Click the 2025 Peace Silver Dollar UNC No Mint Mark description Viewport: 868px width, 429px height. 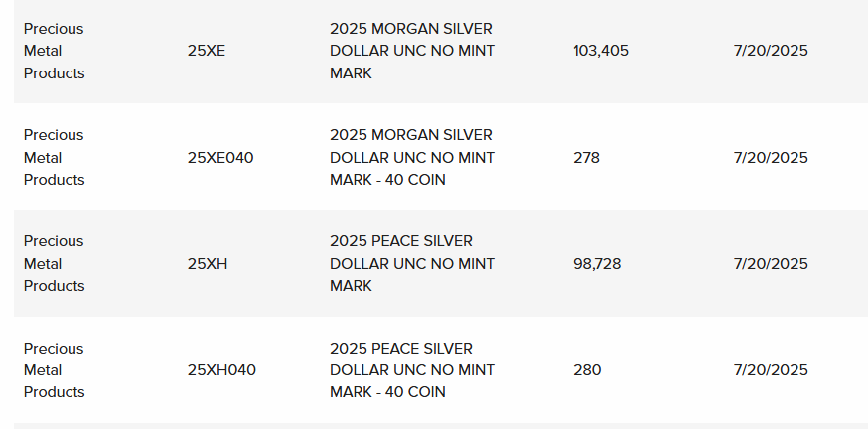click(412, 264)
